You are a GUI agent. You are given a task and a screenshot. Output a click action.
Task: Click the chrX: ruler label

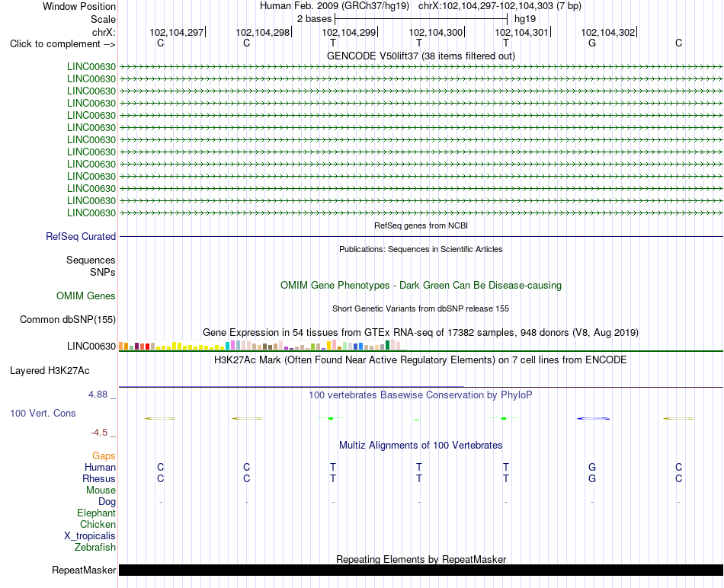104,32
